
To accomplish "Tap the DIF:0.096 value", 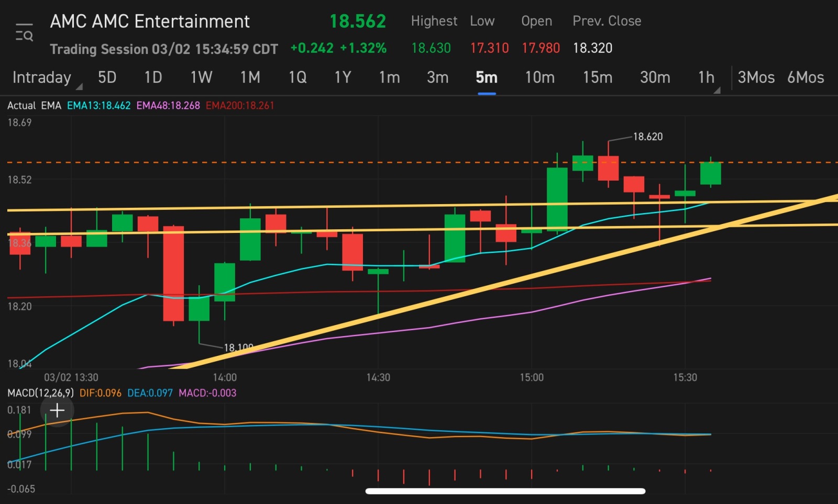I will tap(100, 393).
